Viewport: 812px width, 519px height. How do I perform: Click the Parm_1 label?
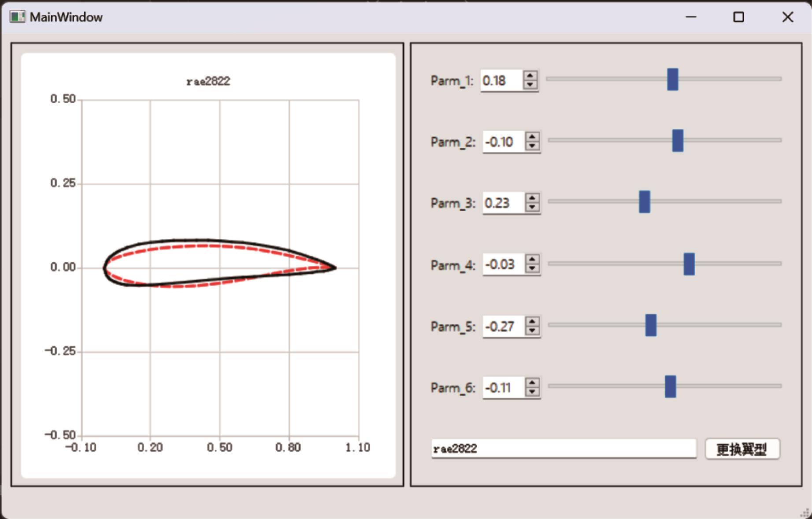[452, 81]
